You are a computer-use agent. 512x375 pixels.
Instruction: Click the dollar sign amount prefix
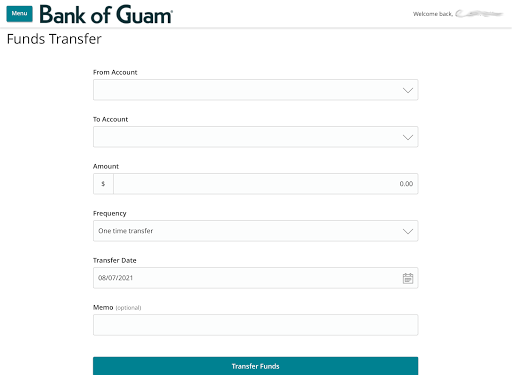(x=103, y=184)
